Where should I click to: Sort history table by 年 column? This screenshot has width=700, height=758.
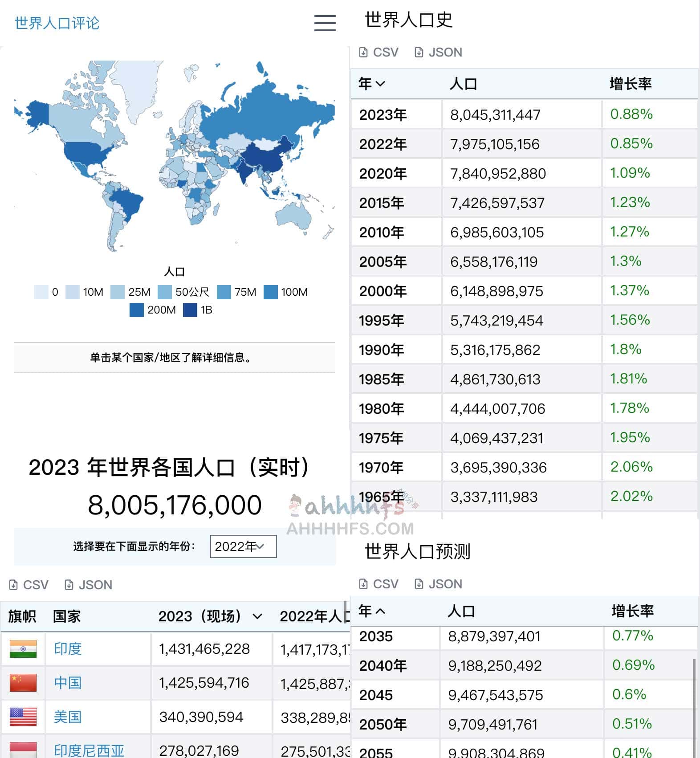pyautogui.click(x=371, y=84)
